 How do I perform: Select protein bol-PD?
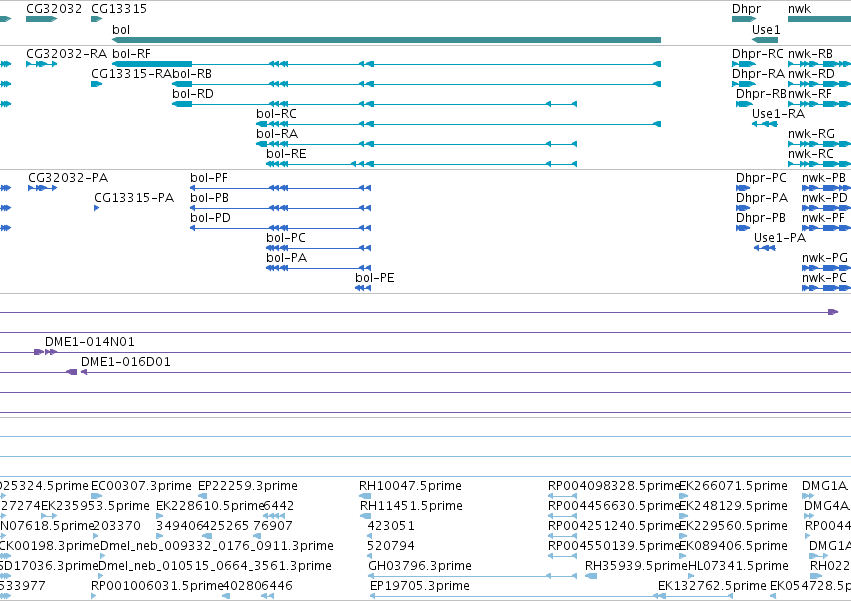281,228
